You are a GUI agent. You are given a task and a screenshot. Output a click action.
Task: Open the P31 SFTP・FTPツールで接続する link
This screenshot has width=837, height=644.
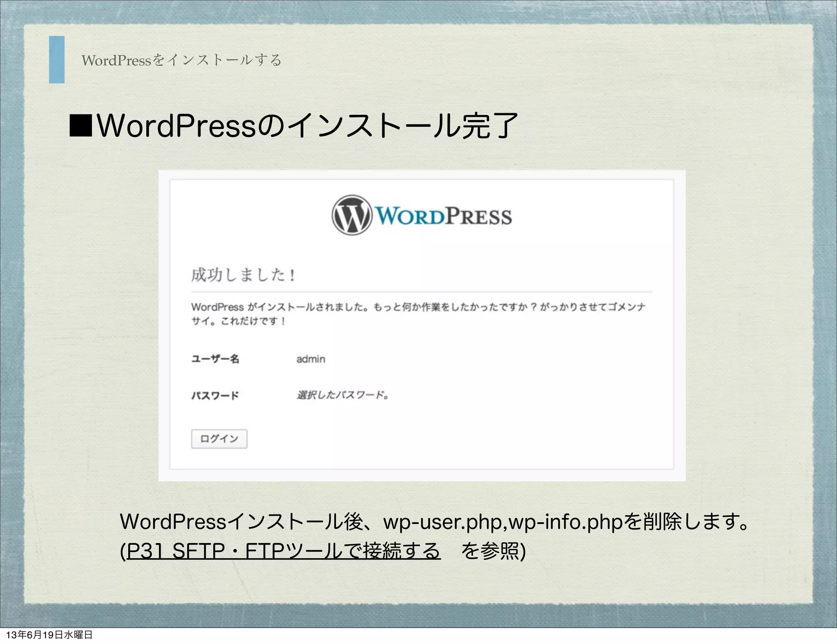pyautogui.click(x=284, y=550)
